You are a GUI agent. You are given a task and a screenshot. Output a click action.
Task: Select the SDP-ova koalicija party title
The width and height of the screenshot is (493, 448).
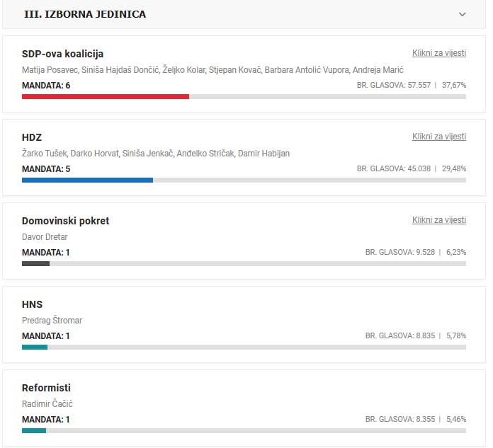click(63, 54)
